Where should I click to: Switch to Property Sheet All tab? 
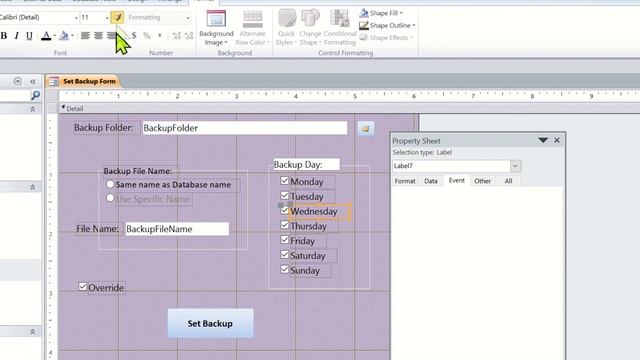(x=508, y=181)
